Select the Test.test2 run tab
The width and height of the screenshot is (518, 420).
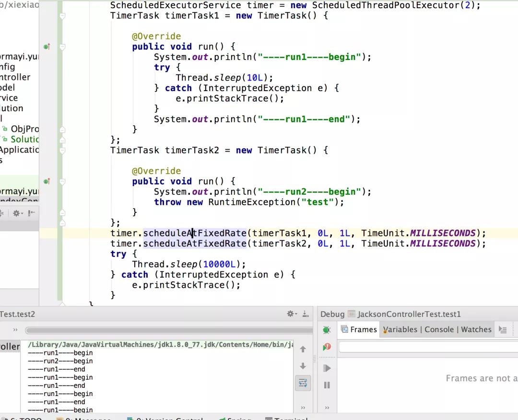tap(18, 314)
